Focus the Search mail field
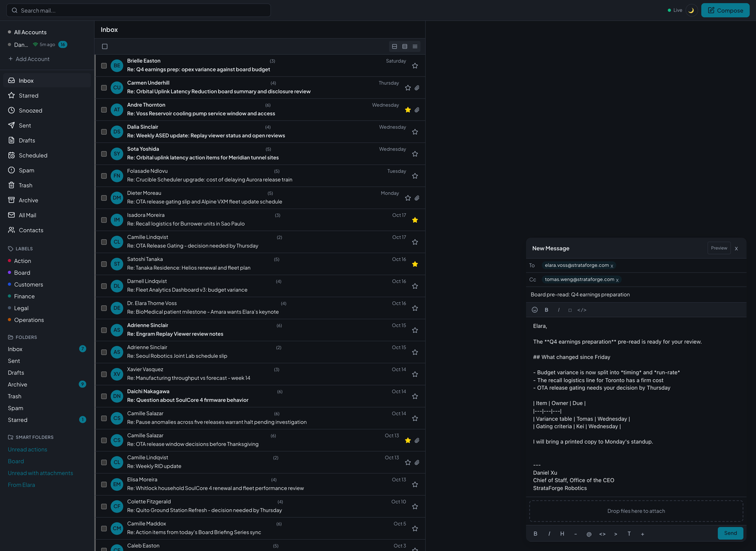This screenshot has width=756, height=551. point(139,10)
